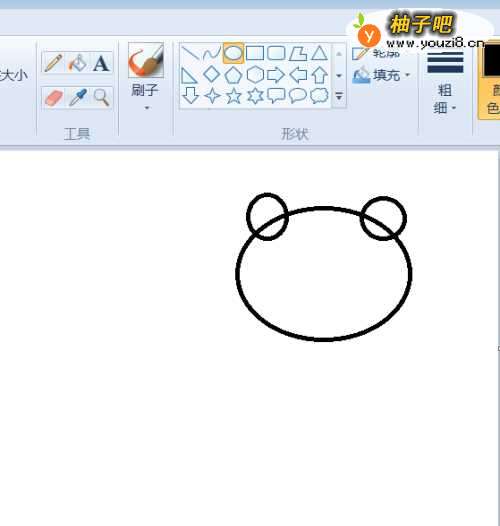Choose the curve line shape

tap(211, 53)
